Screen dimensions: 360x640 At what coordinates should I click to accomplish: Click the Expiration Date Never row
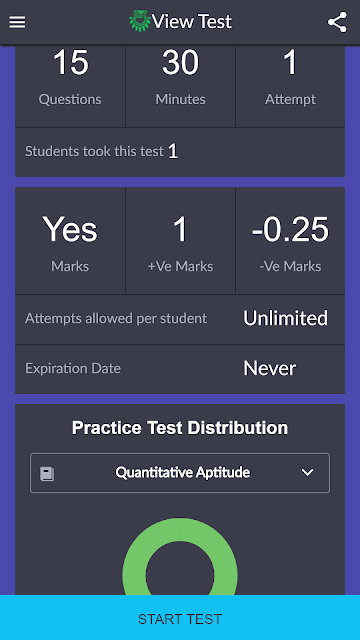(x=180, y=369)
